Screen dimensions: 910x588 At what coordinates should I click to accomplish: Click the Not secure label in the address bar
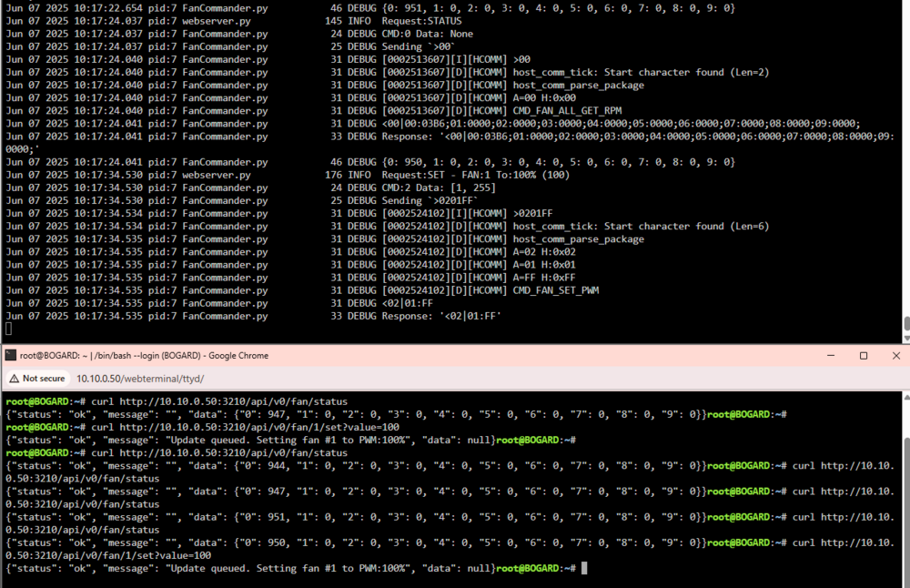pyautogui.click(x=44, y=379)
